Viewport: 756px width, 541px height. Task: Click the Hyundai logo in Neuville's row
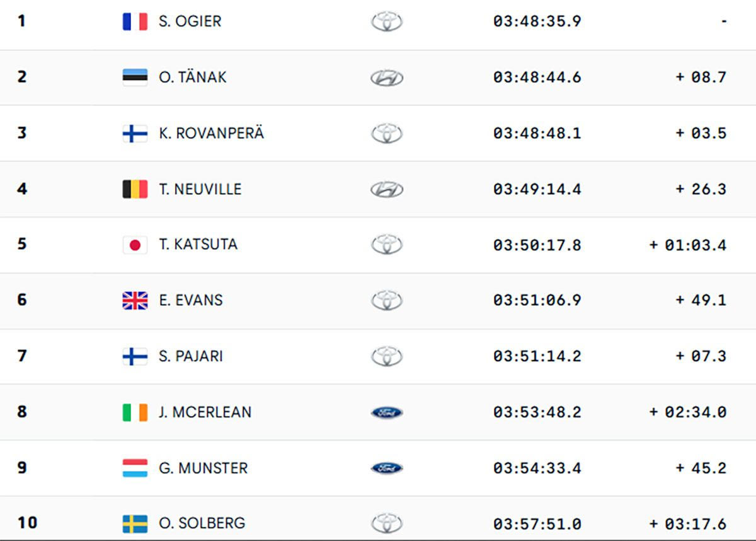pyautogui.click(x=386, y=189)
